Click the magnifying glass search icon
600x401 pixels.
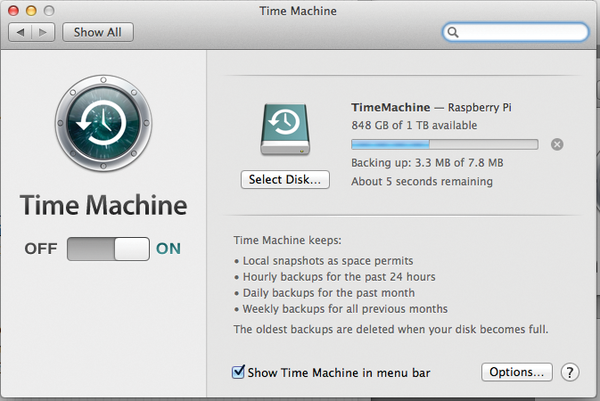pyautogui.click(x=453, y=32)
